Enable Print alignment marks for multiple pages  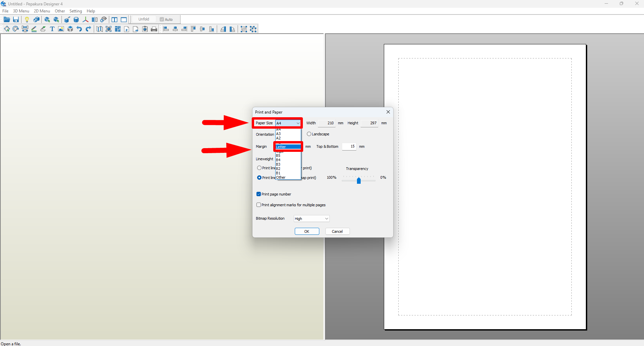[x=258, y=205]
